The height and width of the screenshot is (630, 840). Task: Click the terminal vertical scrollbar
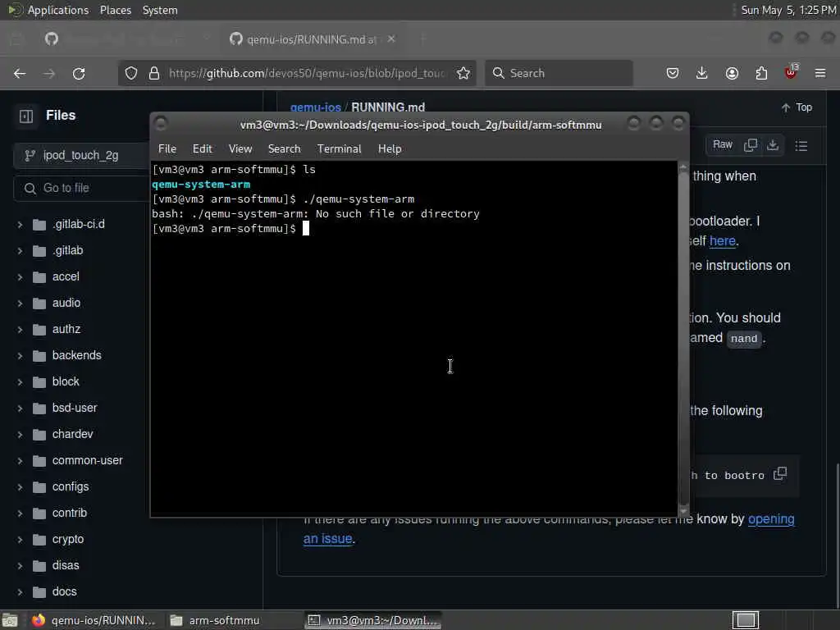pyautogui.click(x=683, y=339)
